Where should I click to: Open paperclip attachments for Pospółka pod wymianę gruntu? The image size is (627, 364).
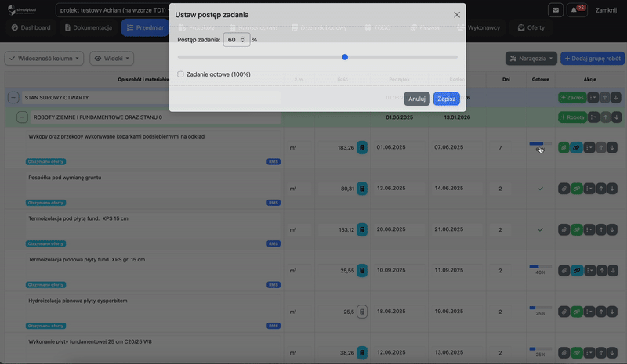coord(564,189)
